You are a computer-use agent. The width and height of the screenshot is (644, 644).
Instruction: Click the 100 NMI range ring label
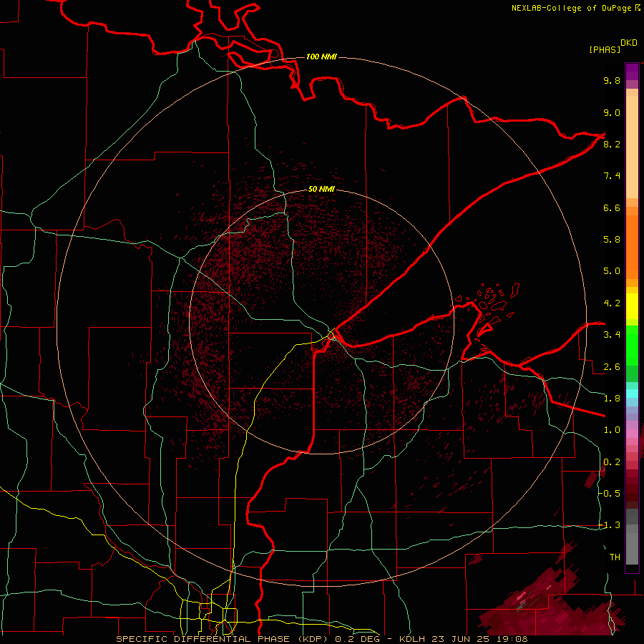coord(321,57)
